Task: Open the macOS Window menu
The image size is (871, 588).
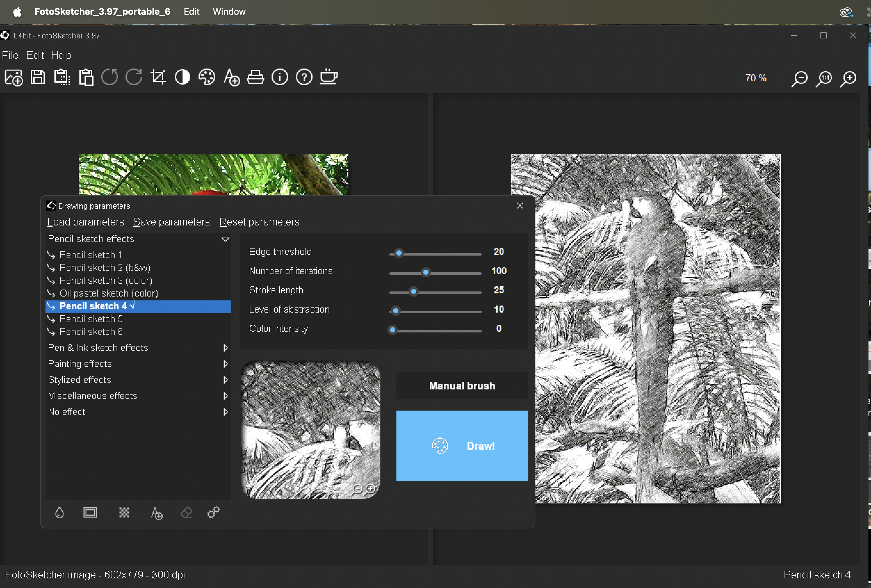Action: [x=229, y=12]
